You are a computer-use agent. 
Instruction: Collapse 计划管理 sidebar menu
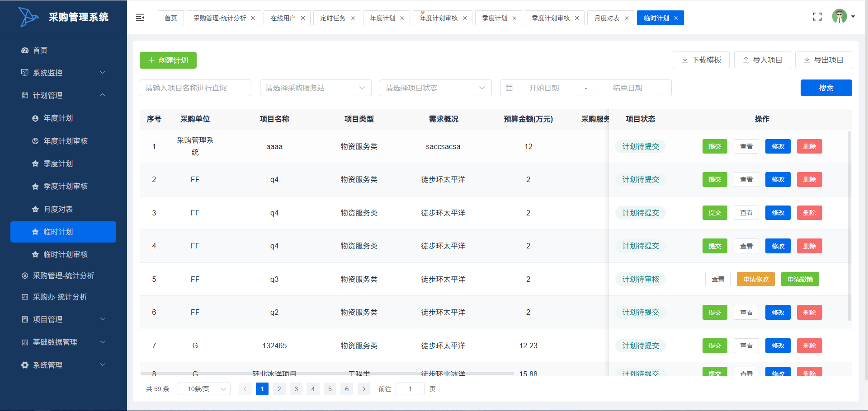(x=63, y=95)
